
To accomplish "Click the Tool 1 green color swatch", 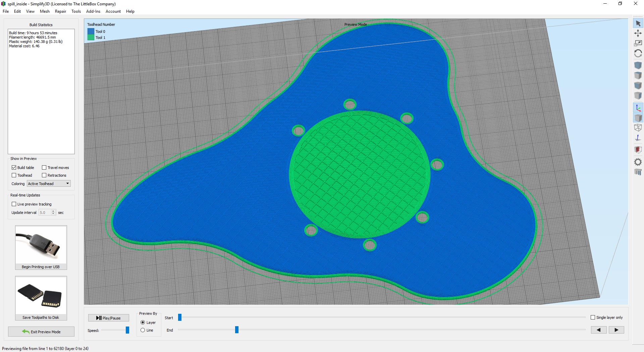I will [x=91, y=37].
